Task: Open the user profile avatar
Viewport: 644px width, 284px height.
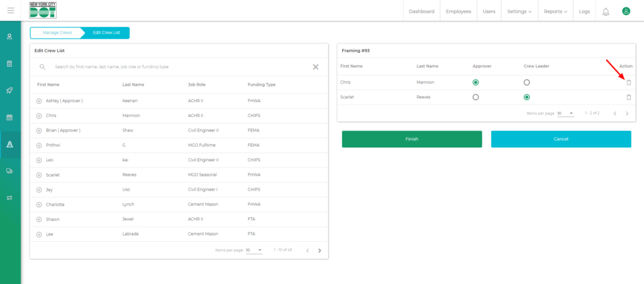Action: [626, 11]
